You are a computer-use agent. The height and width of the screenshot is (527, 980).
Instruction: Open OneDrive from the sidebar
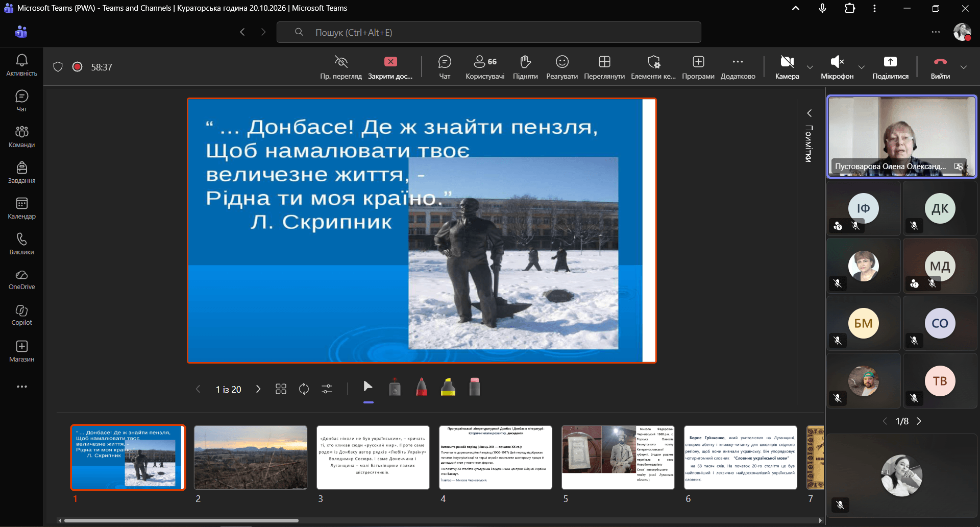(x=21, y=279)
